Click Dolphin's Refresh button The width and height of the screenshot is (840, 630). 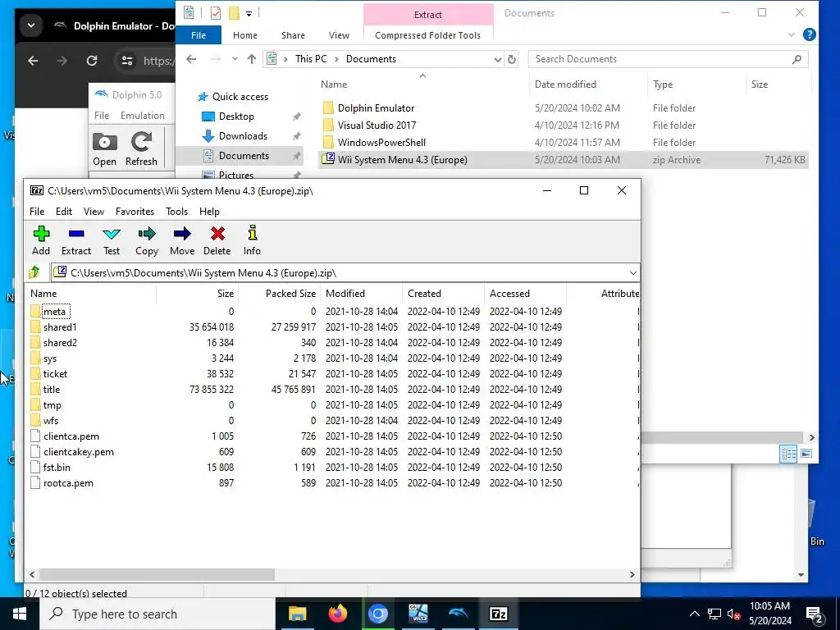141,149
